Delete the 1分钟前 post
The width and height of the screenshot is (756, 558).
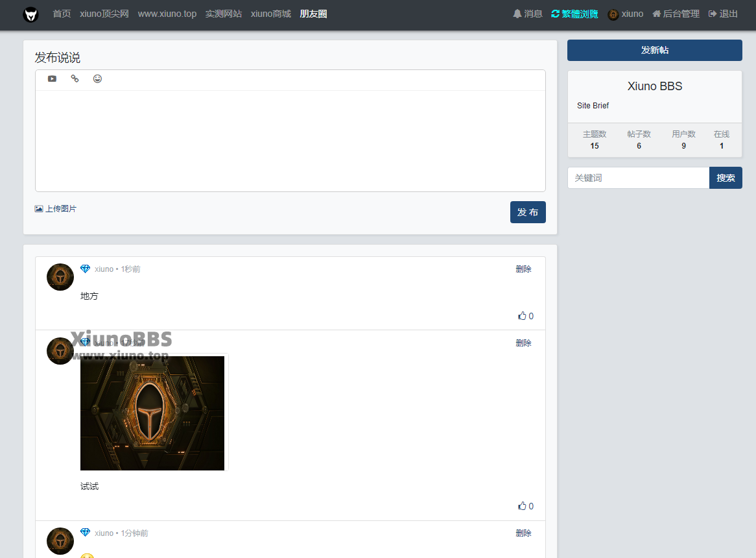[524, 533]
